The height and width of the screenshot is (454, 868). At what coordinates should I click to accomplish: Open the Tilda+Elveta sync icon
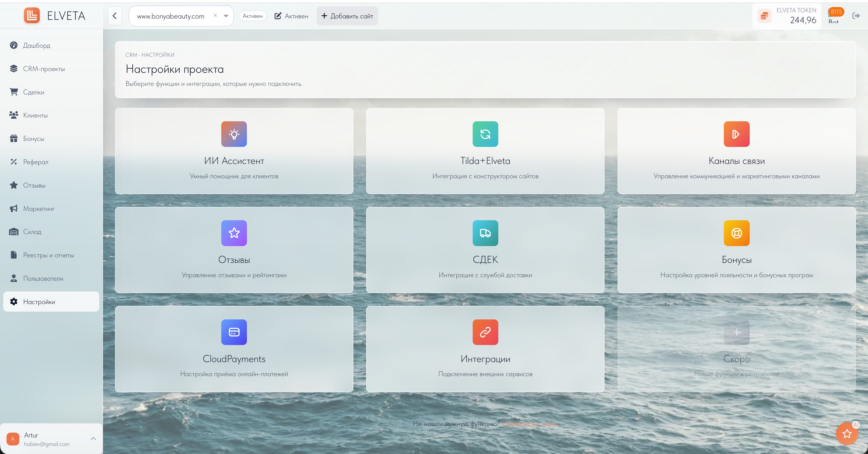485,134
